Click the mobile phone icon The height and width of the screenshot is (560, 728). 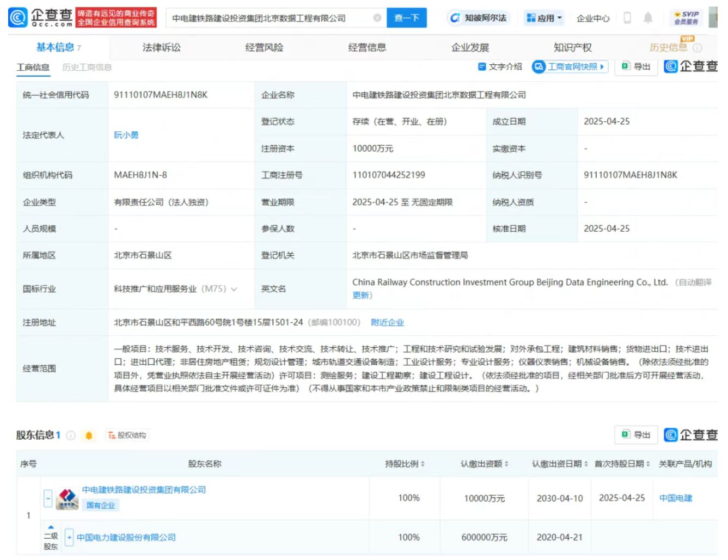(627, 18)
